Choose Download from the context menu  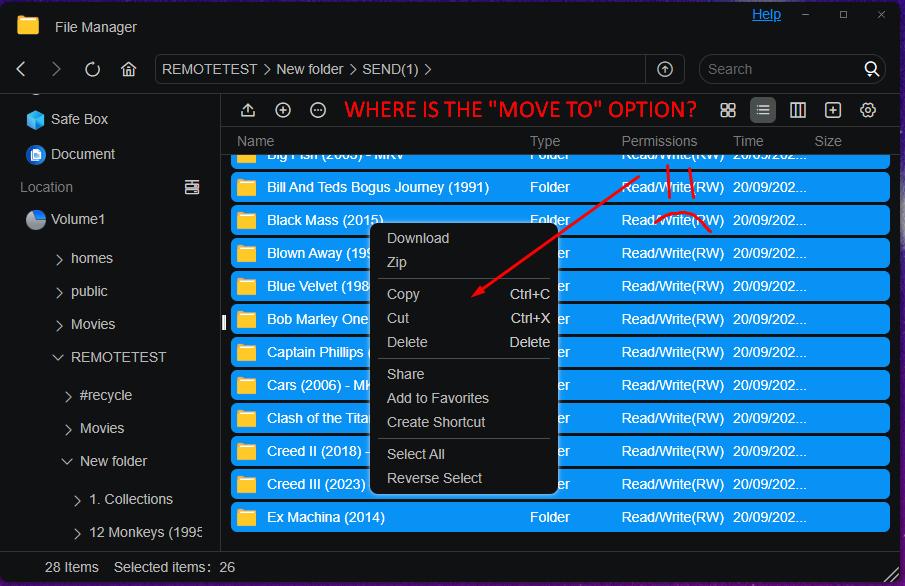pos(464,238)
